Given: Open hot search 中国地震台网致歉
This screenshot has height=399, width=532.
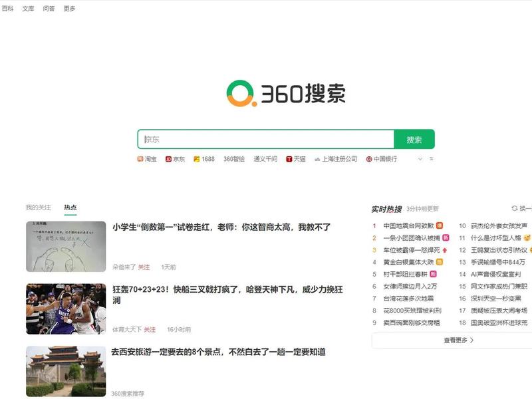Looking at the screenshot, I should pyautogui.click(x=408, y=225).
